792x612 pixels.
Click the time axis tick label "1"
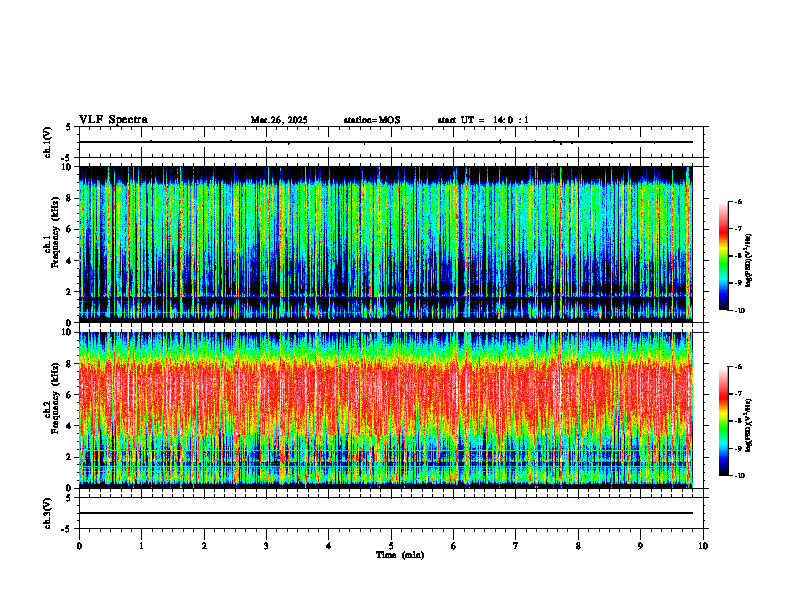141,546
